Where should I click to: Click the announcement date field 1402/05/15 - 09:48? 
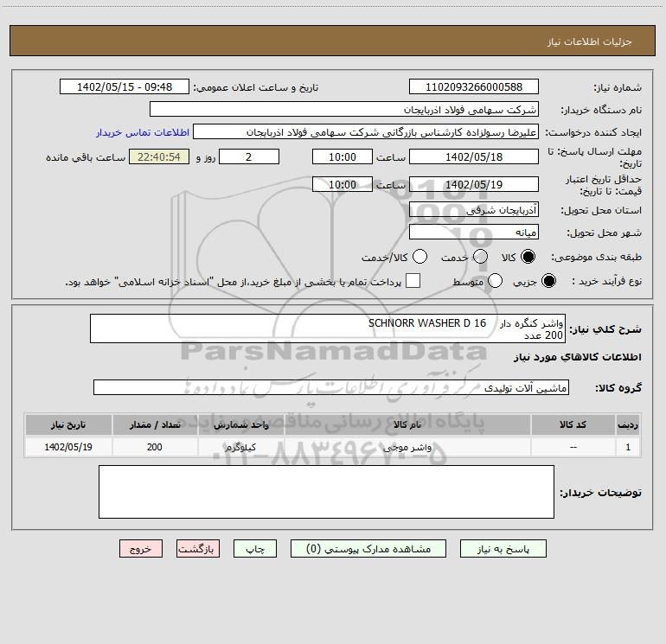click(125, 86)
